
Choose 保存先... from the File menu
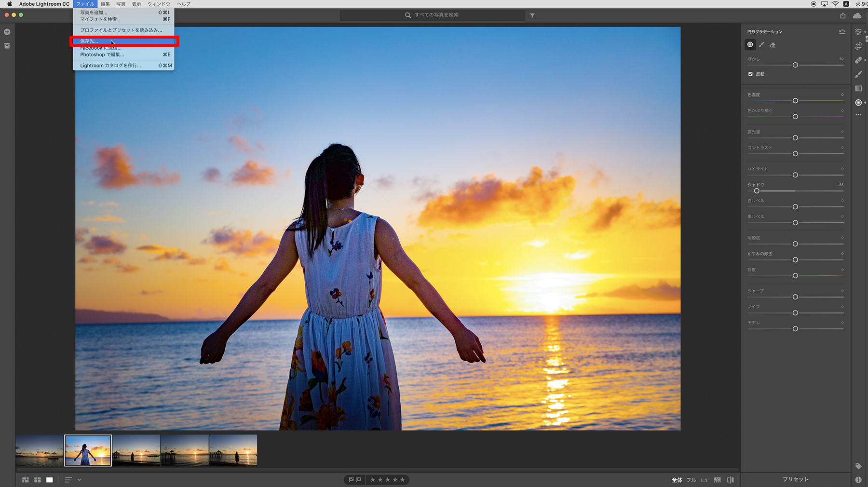click(89, 41)
